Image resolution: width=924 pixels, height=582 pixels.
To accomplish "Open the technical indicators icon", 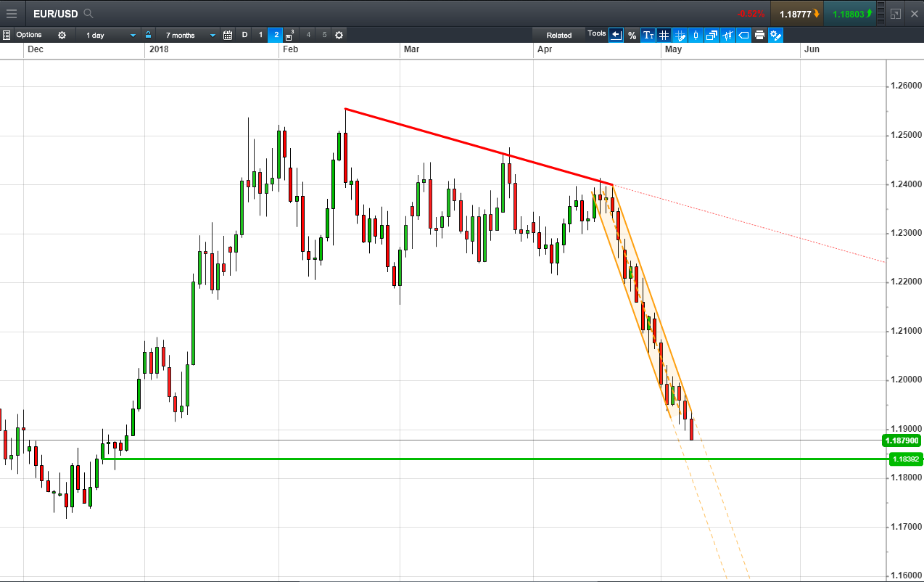I will pos(727,35).
